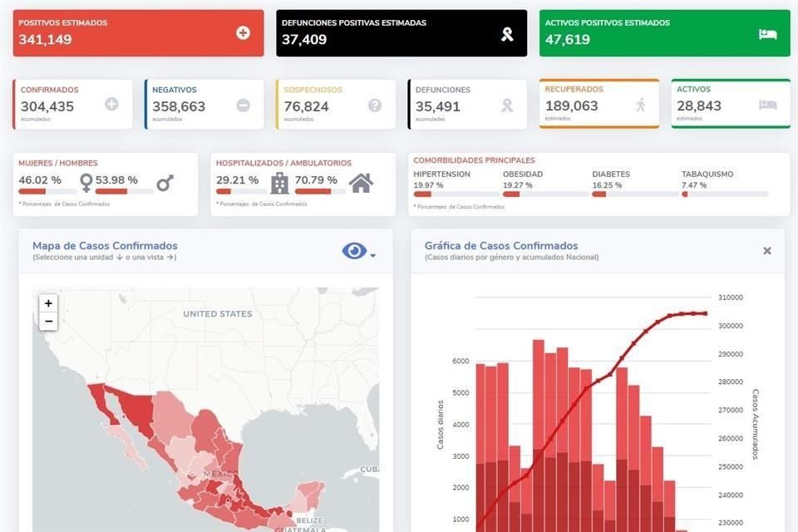Click the 'ACTIVOS POSITIVOS ESTIMADOS' card title

point(607,23)
